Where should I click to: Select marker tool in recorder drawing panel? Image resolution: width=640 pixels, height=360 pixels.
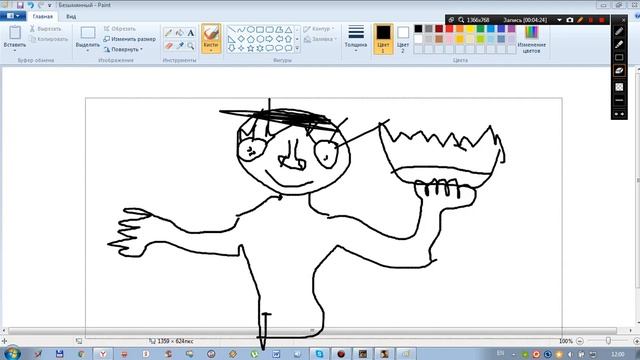click(x=619, y=44)
